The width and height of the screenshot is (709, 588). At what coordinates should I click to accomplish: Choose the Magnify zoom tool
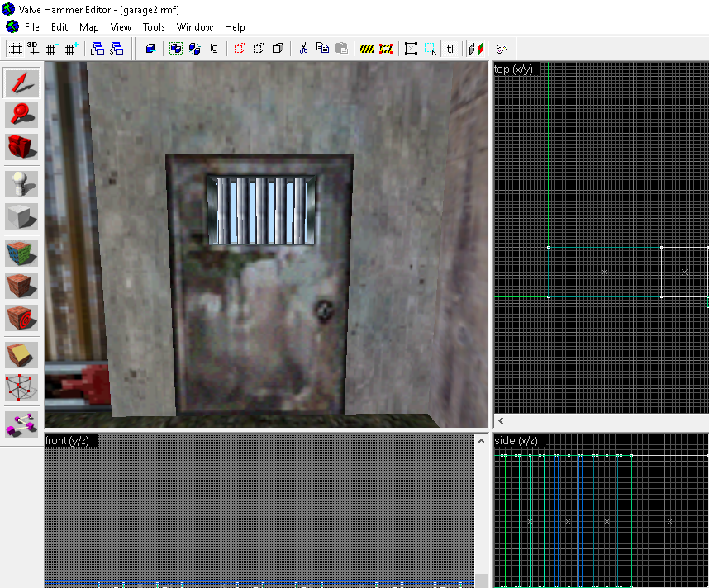(21, 114)
